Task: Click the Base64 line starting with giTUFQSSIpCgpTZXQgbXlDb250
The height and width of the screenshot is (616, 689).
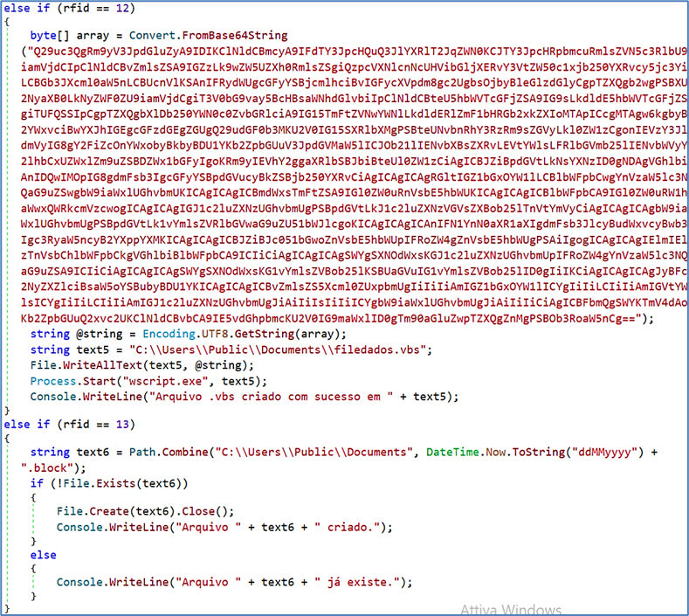Action: 354,114
